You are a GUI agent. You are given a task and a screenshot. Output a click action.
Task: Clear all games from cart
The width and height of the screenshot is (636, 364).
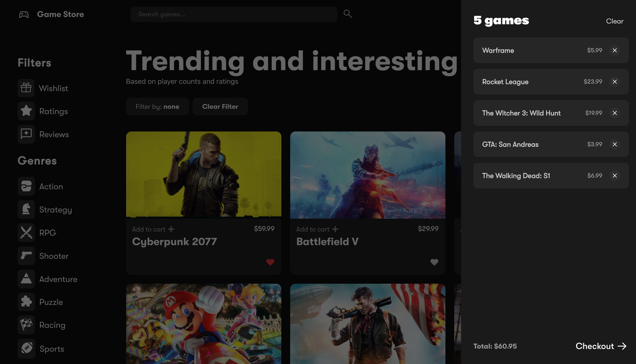[x=615, y=21]
